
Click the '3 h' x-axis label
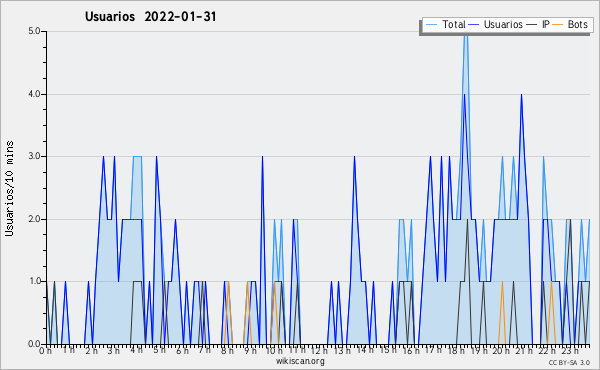pyautogui.click(x=114, y=351)
